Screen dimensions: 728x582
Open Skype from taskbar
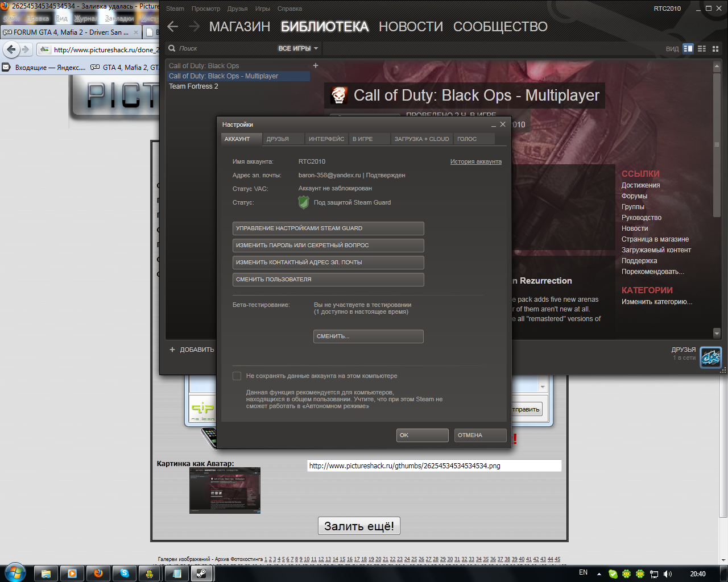click(124, 573)
